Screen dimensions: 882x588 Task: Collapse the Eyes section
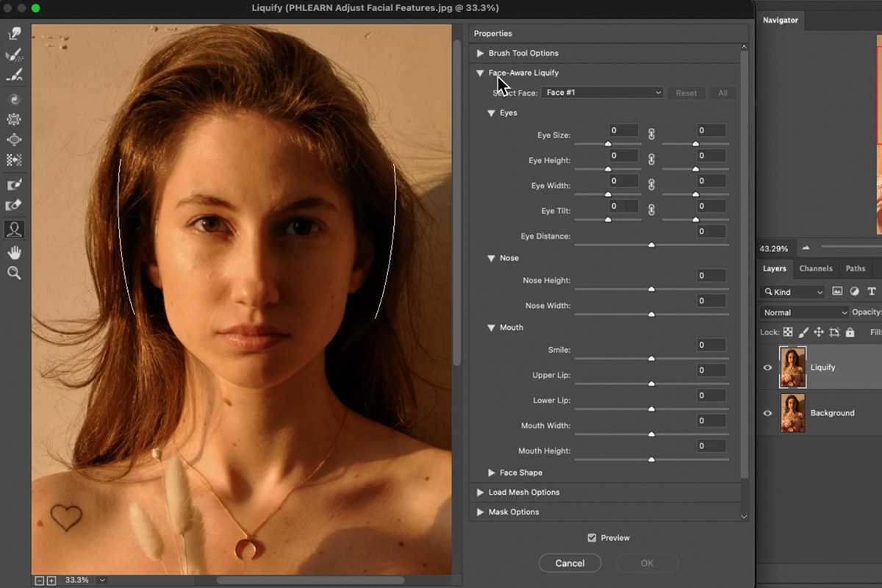492,112
